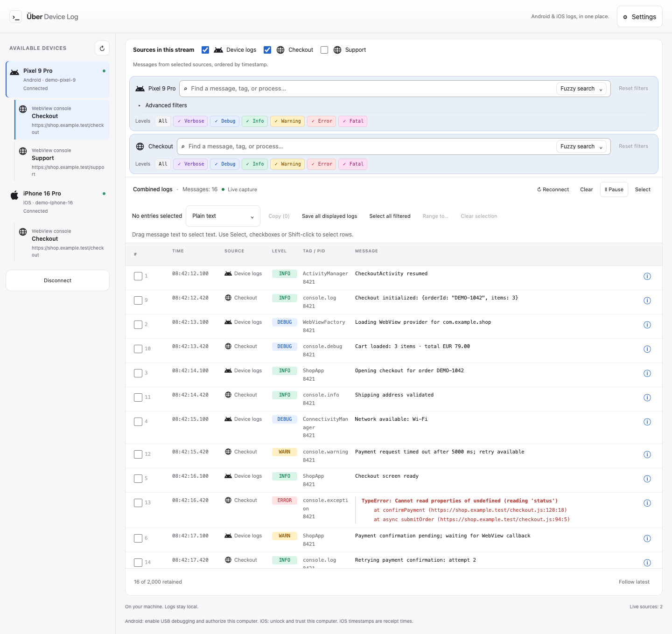Select the Checkout WebView console under Pixel 9 Pro

pos(63,119)
